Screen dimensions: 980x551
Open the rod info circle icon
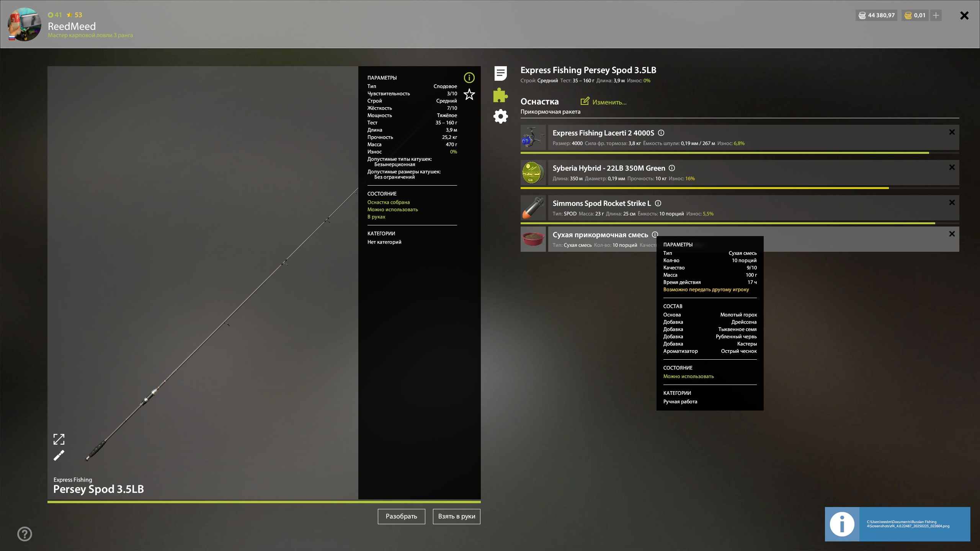(x=469, y=78)
